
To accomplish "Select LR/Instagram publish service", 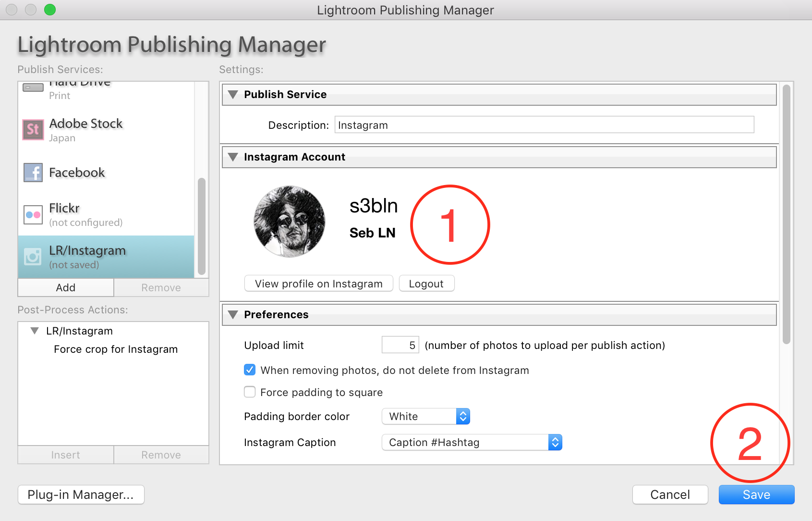I will click(x=106, y=257).
